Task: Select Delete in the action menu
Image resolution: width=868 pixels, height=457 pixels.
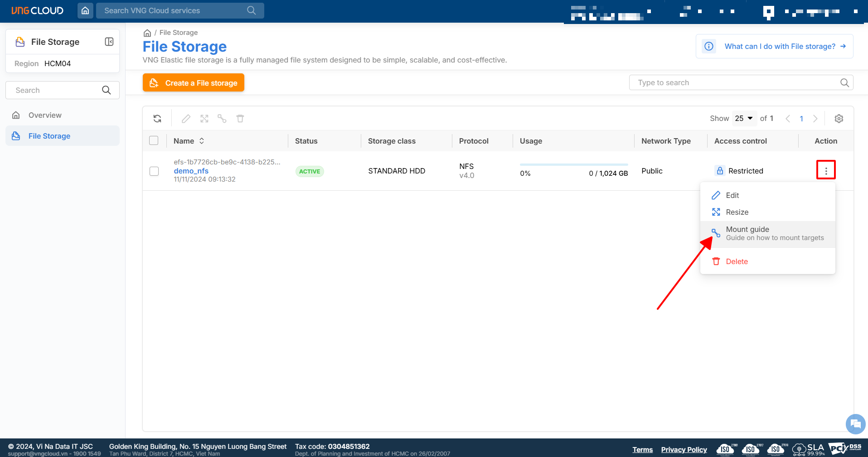Action: point(737,261)
